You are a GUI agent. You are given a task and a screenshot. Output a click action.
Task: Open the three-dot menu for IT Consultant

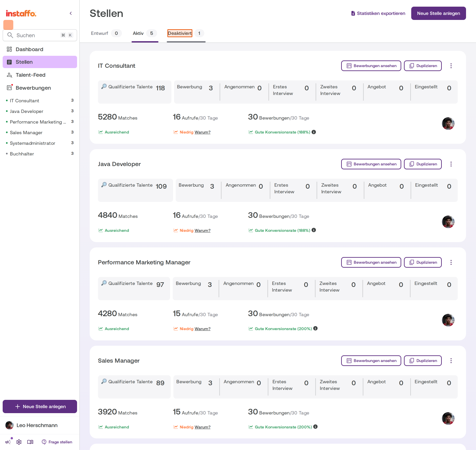click(x=451, y=66)
